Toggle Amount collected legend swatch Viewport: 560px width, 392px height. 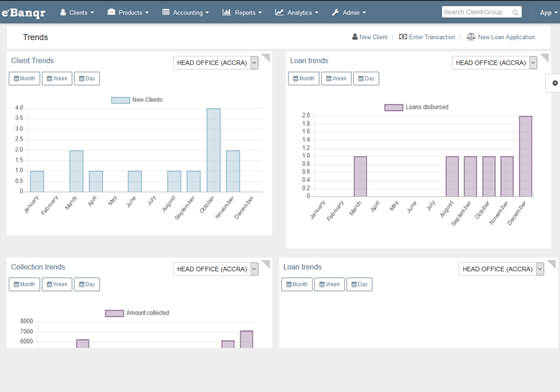tap(114, 313)
